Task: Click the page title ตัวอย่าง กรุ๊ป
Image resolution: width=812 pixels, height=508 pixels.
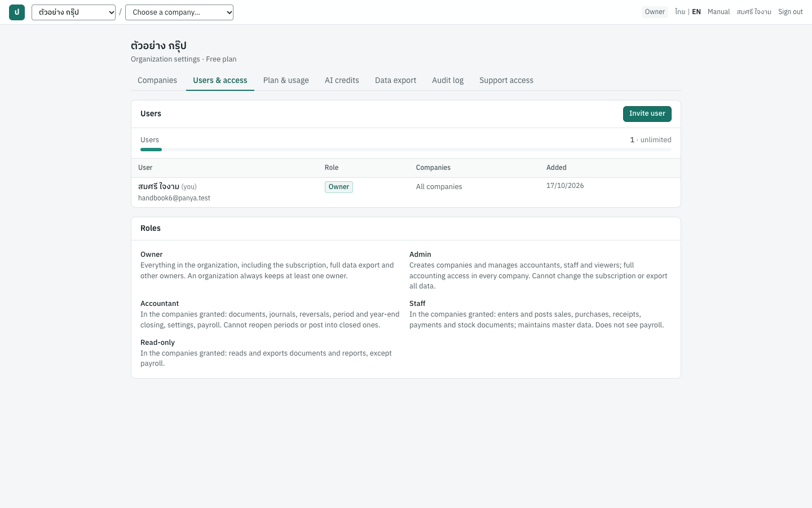Action: (158, 46)
